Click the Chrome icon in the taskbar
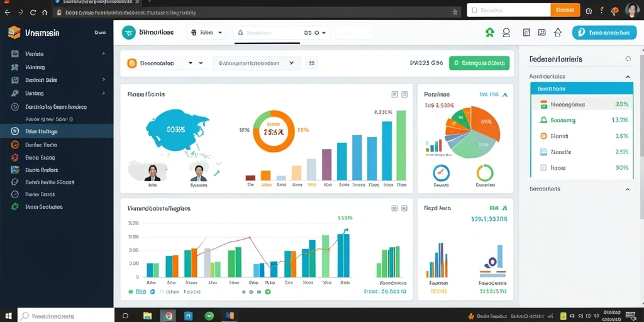Image resolution: width=644 pixels, height=322 pixels. point(168,316)
